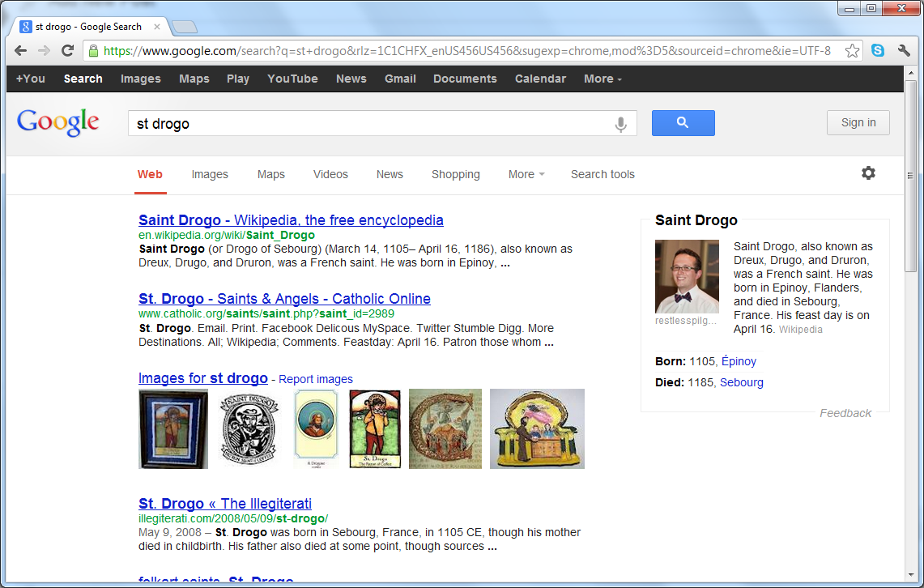This screenshot has height=588, width=924.
Task: Expand the More menu in black bar
Action: [x=603, y=79]
